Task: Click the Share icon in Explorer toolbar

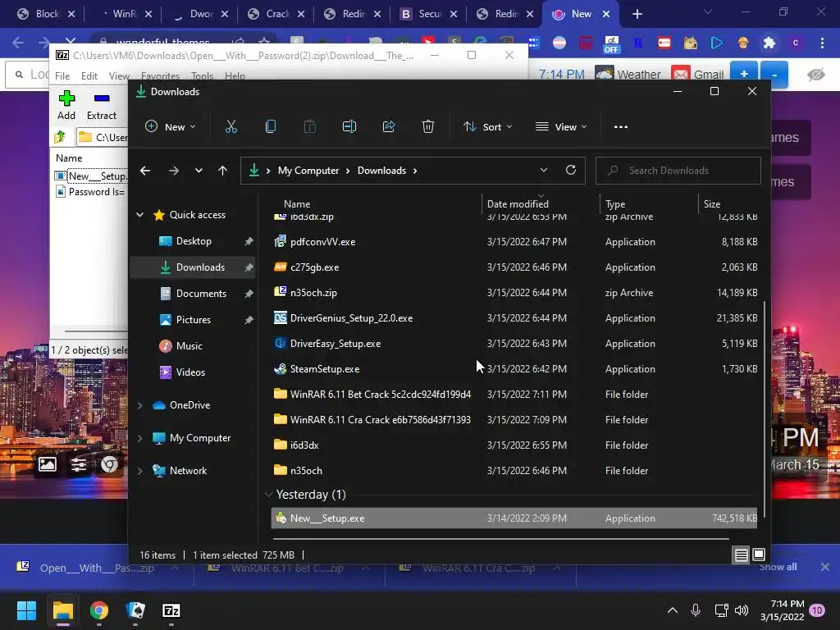Action: click(389, 127)
